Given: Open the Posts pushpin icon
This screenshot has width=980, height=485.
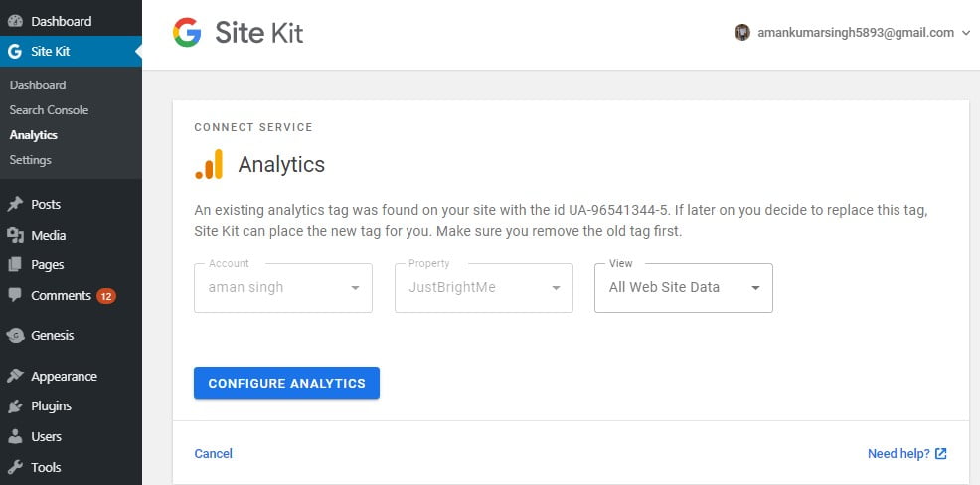Looking at the screenshot, I should pyautogui.click(x=15, y=204).
